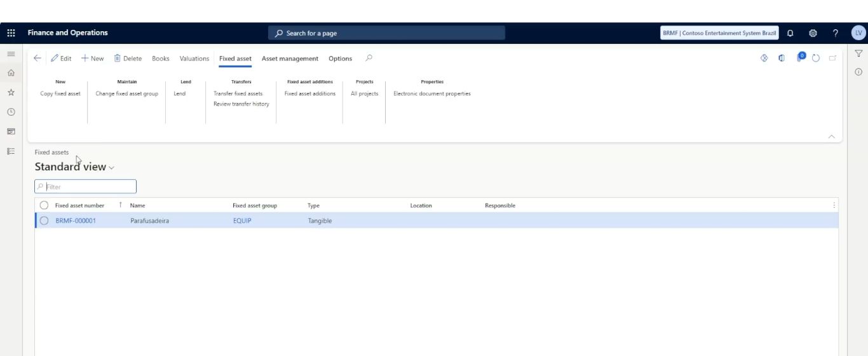
Task: Open Fixed asset group column header
Action: click(255, 205)
